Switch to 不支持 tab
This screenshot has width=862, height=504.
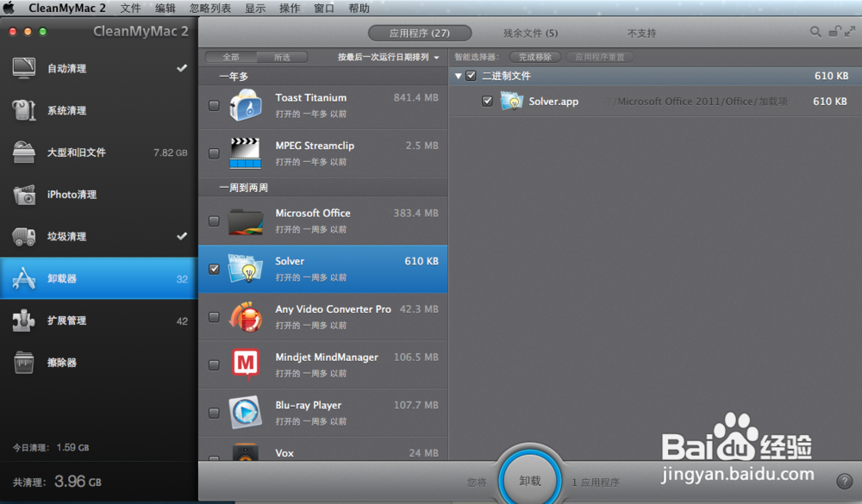641,33
